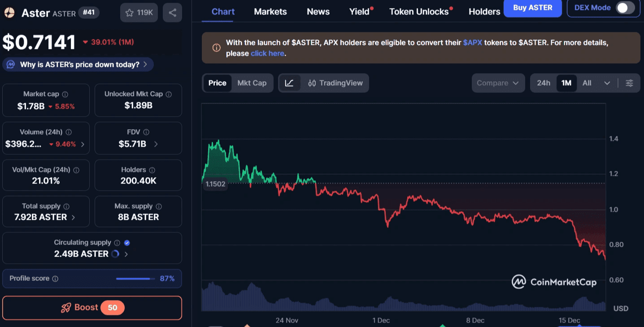The image size is (644, 327).
Task: Choose the 1M time range
Action: click(x=566, y=83)
